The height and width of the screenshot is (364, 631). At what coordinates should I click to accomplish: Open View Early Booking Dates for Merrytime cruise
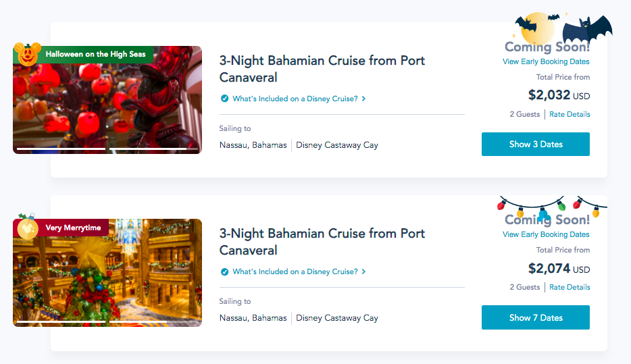click(x=546, y=234)
